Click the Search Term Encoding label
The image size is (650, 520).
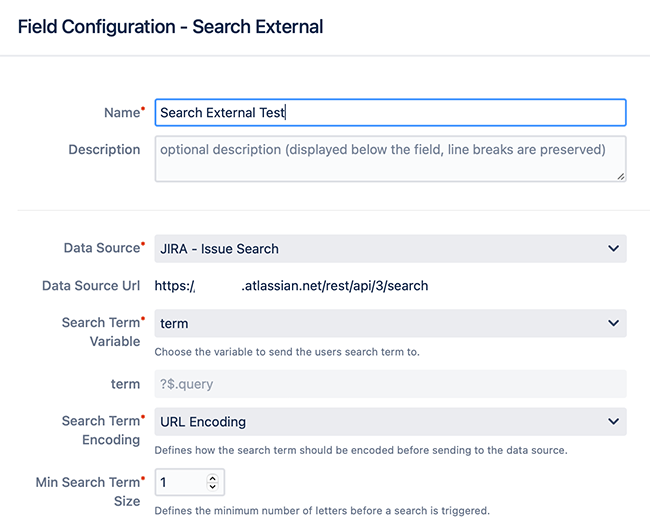[101, 430]
